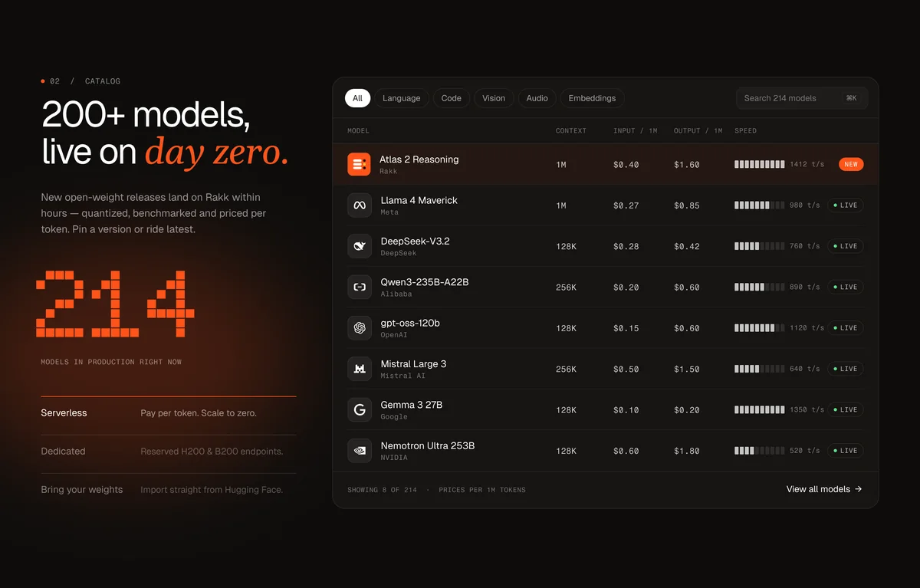Screen dimensions: 920x588
Task: Click the $1.80 output price for Nemotron
Action: 687,451
